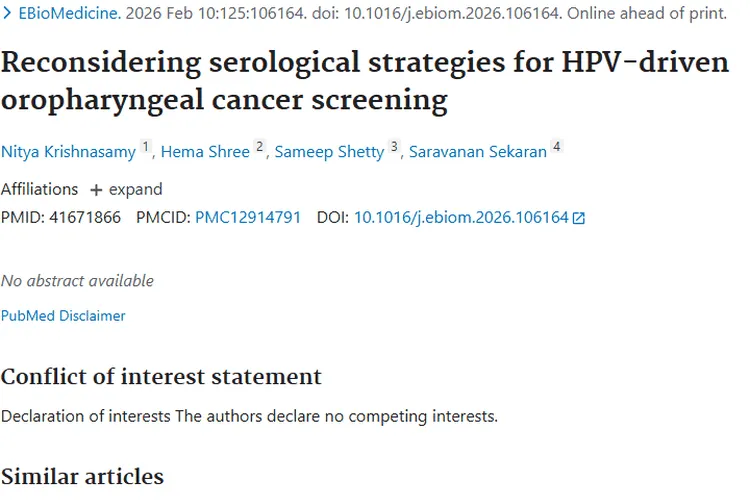Open the EBioMedicine journal menu

pyautogui.click(x=67, y=15)
